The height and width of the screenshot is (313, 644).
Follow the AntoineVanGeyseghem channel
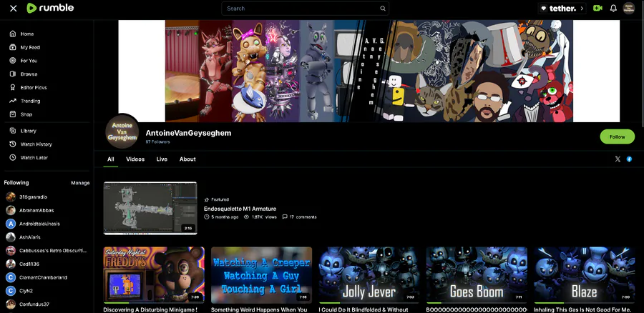coord(617,136)
